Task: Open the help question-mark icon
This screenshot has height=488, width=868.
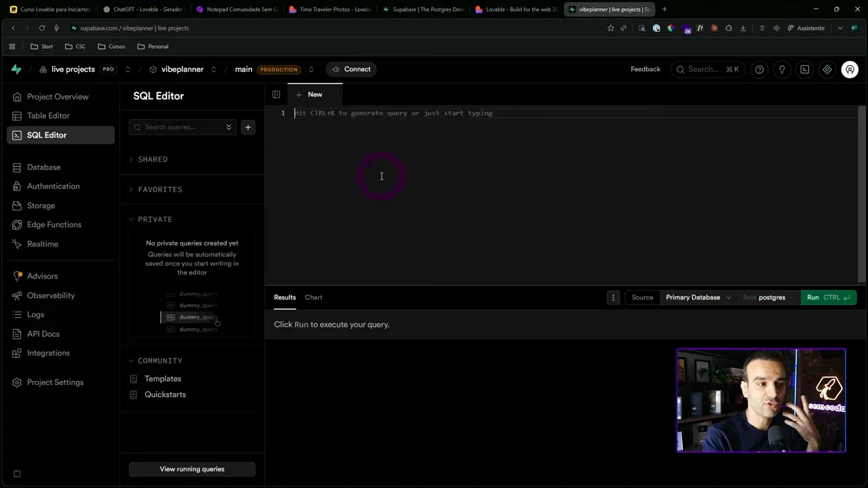Action: point(759,69)
